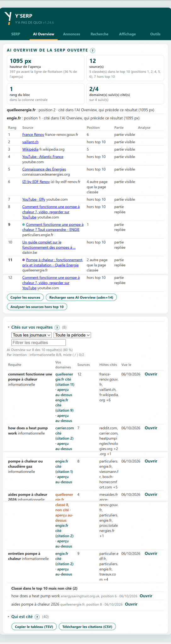Open the Quelle Energie source link
The image size is (171, 644).
[x=53, y=263]
